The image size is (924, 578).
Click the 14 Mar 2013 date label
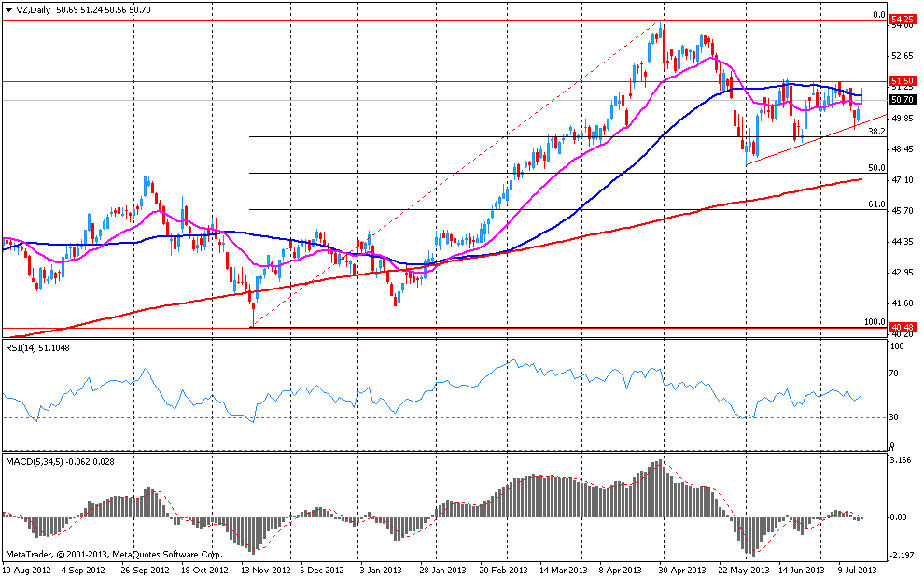564,571
